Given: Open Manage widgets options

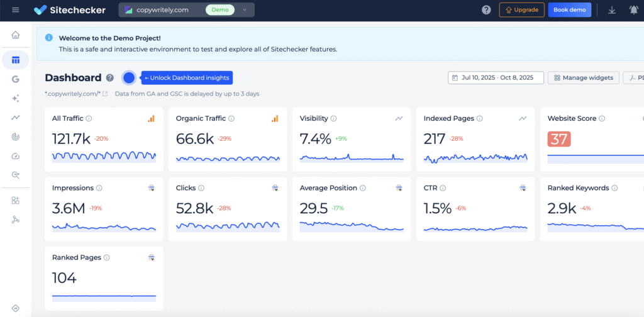Looking at the screenshot, I should pos(583,78).
